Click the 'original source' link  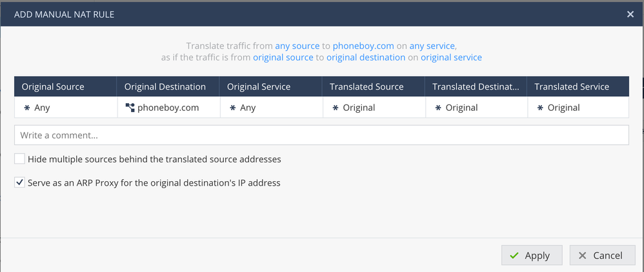283,57
